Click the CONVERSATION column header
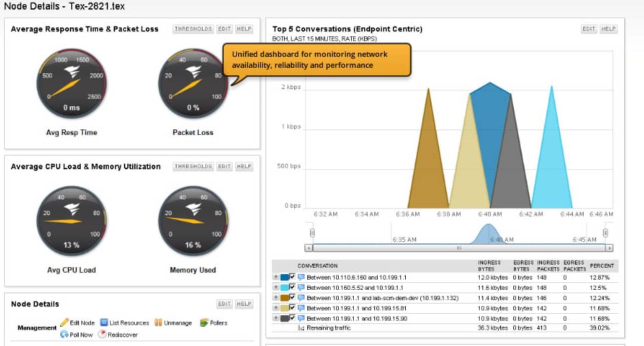The image size is (644, 346). click(318, 266)
